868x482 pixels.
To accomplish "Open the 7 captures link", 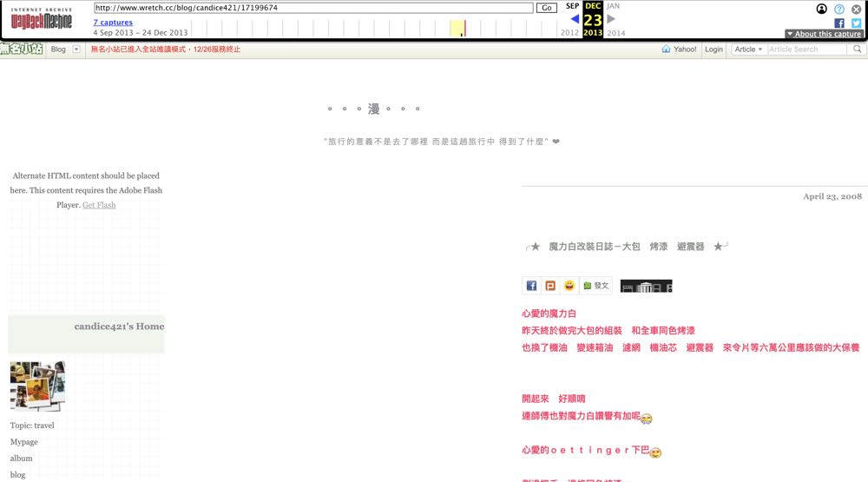I will tap(113, 23).
